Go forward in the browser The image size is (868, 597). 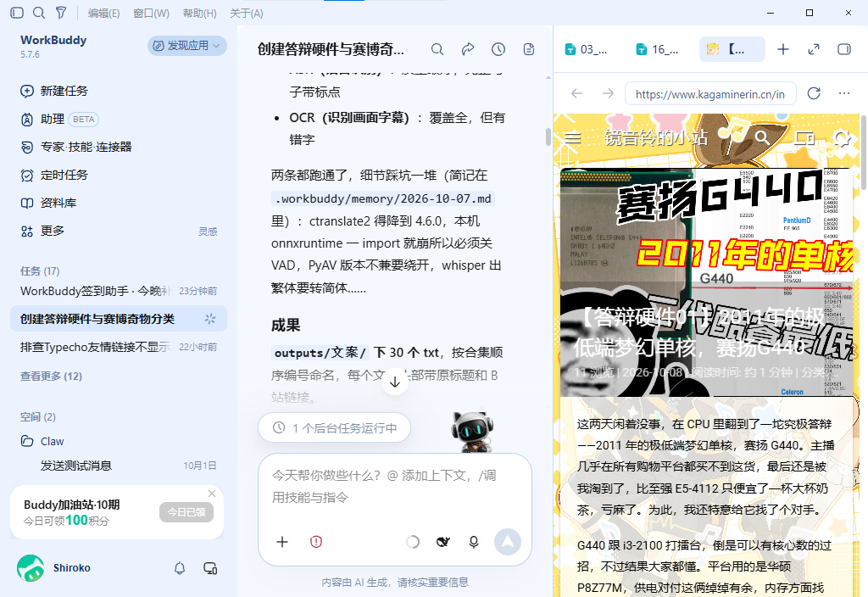[608, 93]
